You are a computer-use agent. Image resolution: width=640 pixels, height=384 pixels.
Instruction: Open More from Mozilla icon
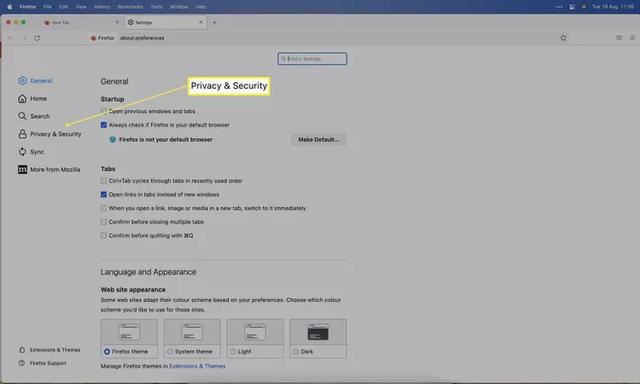coord(22,169)
